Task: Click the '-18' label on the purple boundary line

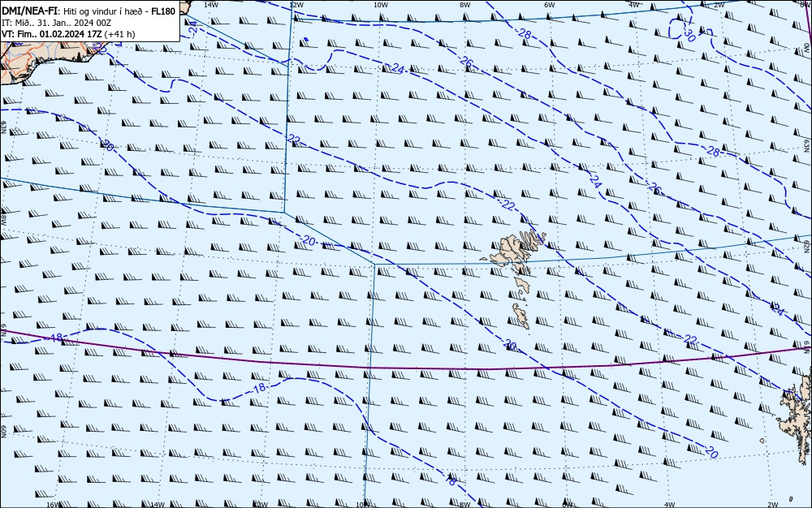Action: 55,338
